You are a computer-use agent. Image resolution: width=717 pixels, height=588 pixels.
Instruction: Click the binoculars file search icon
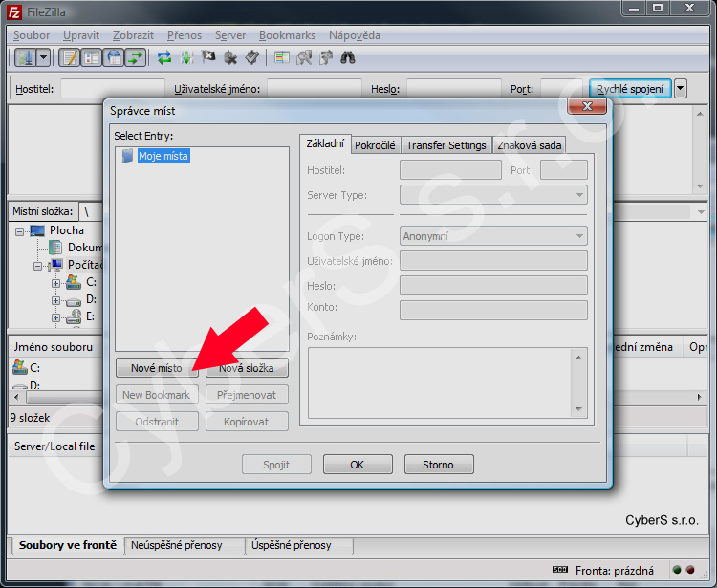click(x=348, y=57)
